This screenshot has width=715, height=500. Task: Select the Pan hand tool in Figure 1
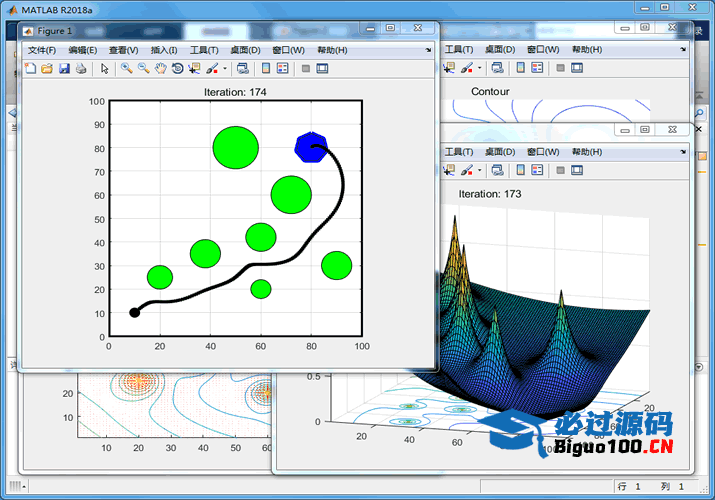tap(161, 68)
